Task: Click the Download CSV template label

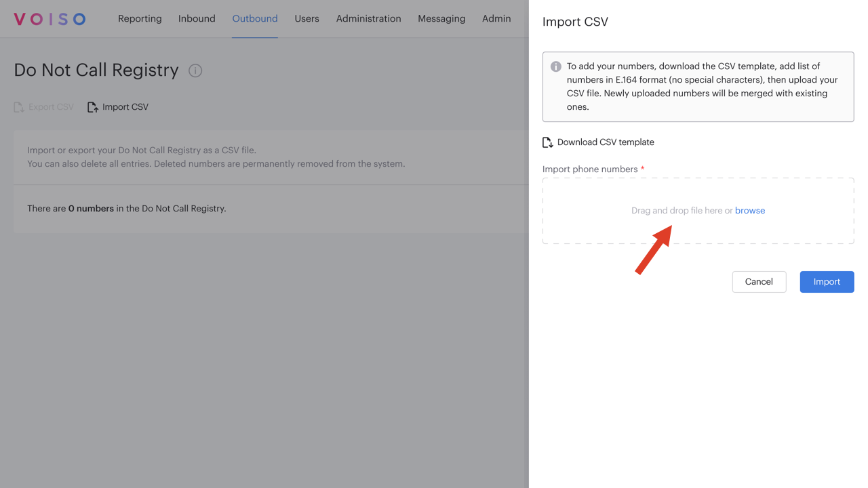Action: coord(606,142)
